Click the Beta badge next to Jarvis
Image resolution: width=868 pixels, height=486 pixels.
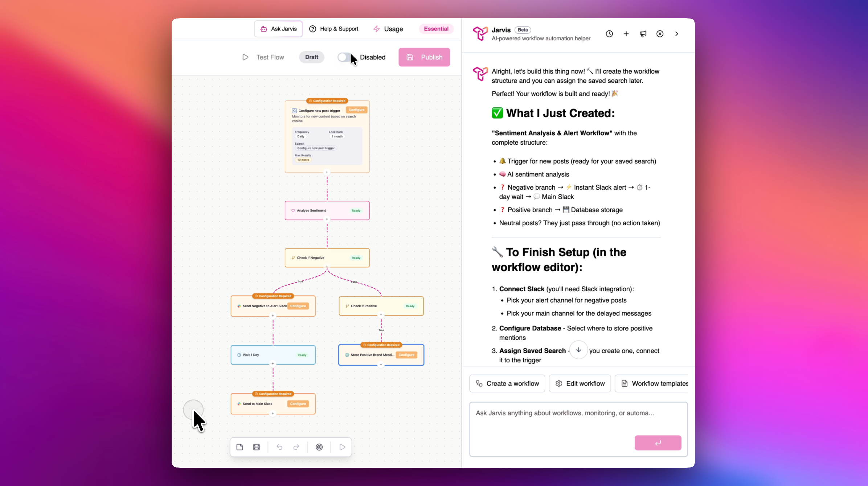(523, 30)
